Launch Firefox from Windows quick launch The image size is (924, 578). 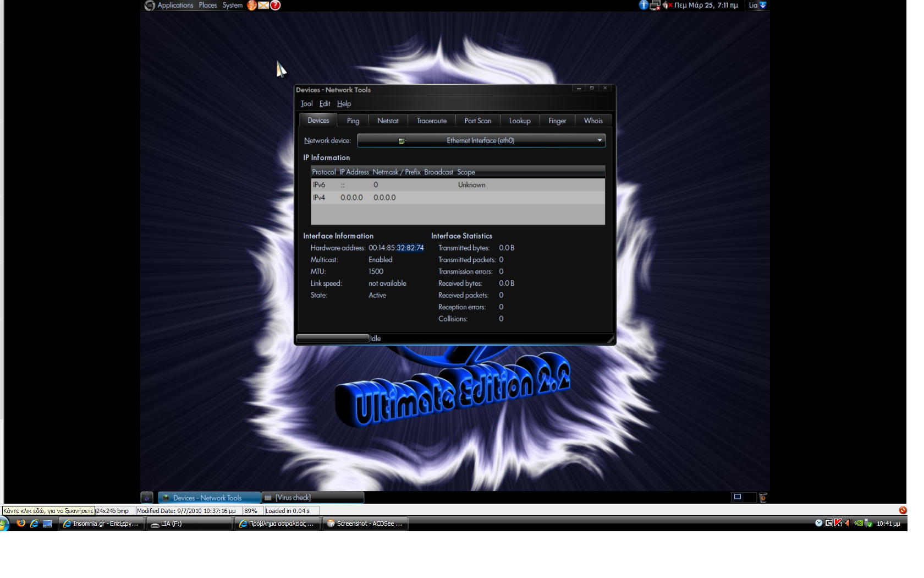[21, 524]
